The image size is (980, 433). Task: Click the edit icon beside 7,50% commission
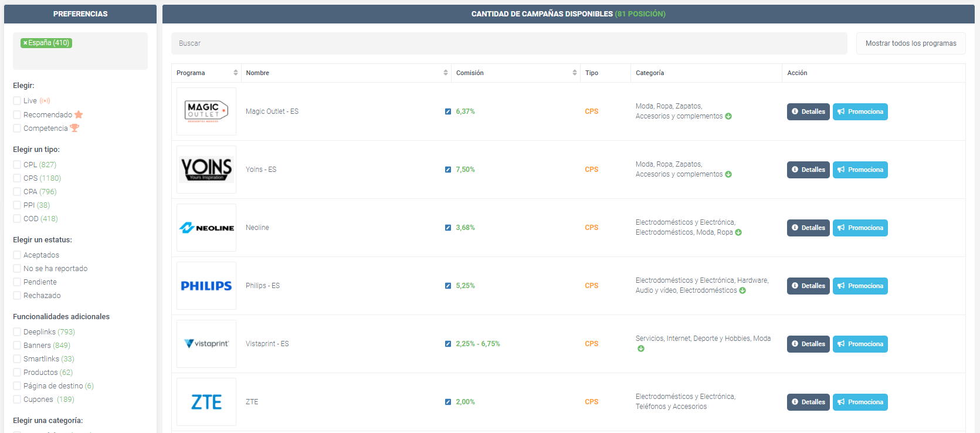448,170
